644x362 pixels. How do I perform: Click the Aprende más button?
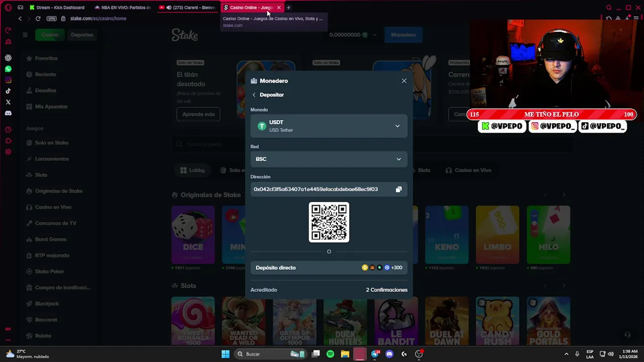pos(198,114)
